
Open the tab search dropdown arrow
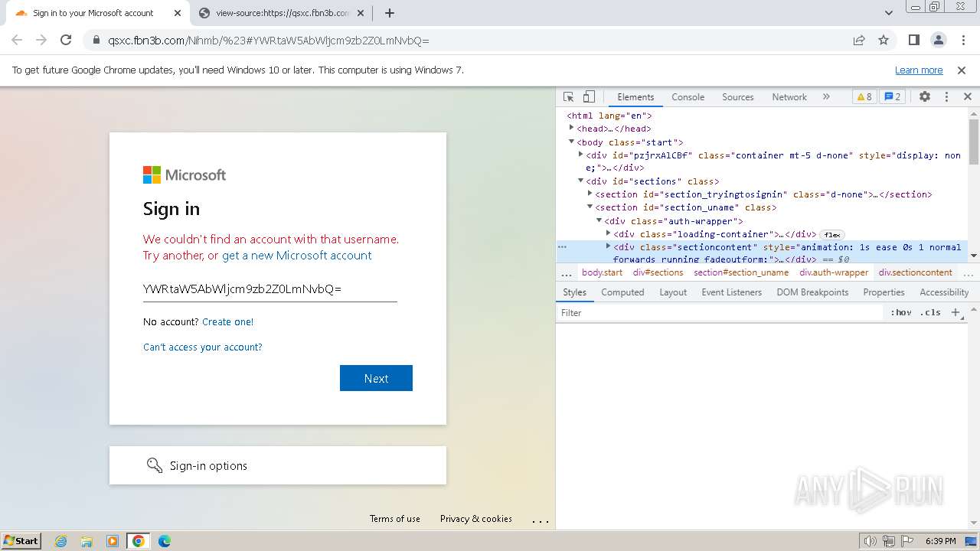tap(888, 13)
